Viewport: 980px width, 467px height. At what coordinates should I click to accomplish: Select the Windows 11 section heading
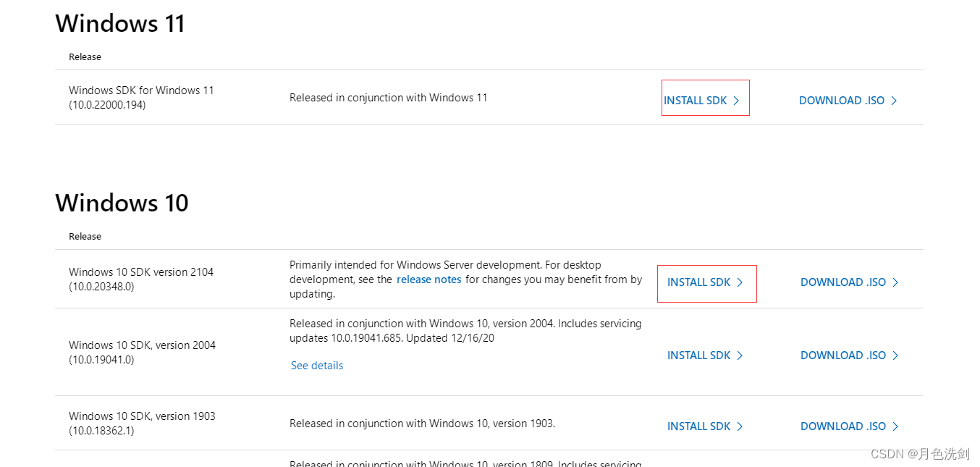(x=119, y=23)
